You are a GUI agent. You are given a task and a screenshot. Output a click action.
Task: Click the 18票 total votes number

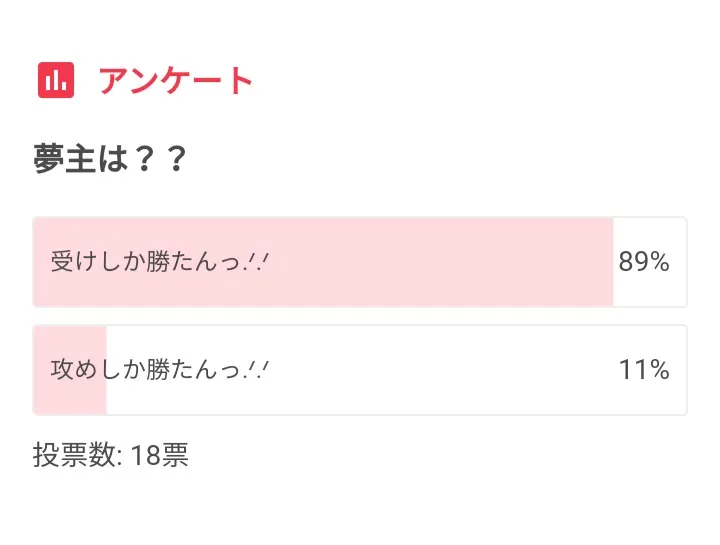[x=160, y=456]
